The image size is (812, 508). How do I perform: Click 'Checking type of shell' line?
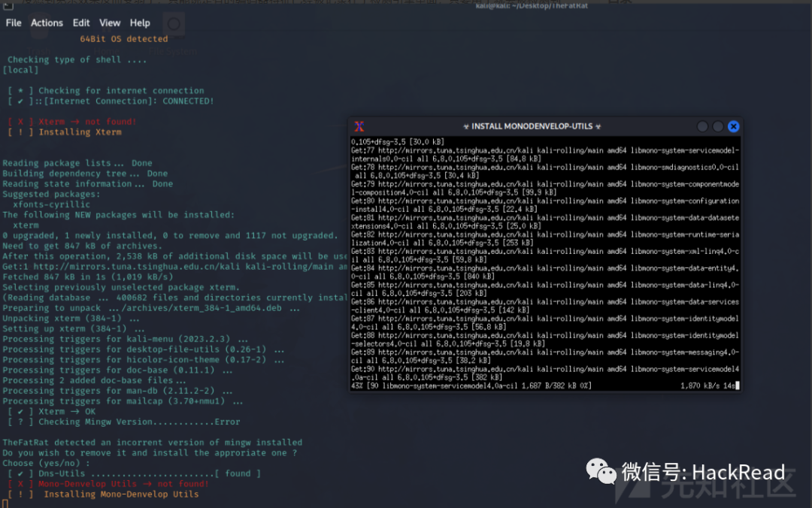coord(77,59)
